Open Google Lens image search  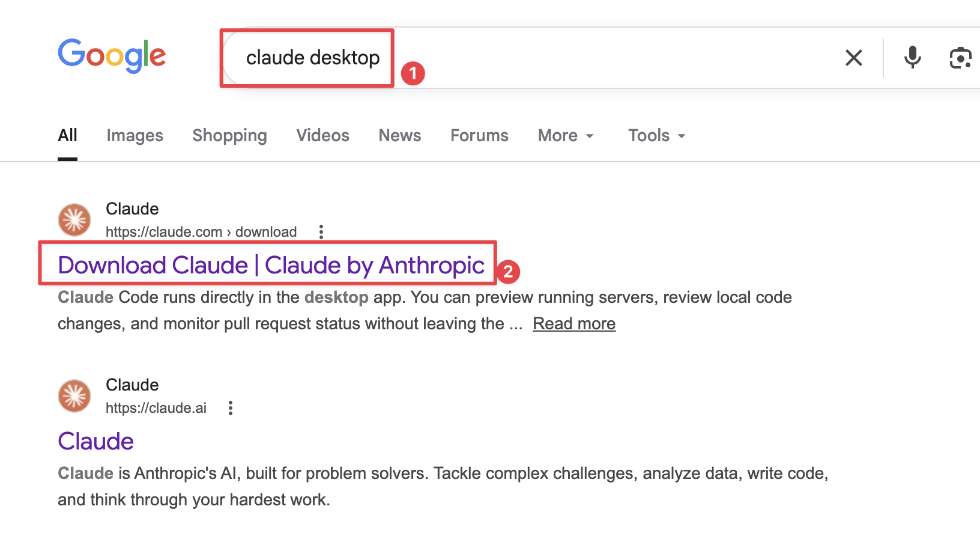tap(961, 58)
